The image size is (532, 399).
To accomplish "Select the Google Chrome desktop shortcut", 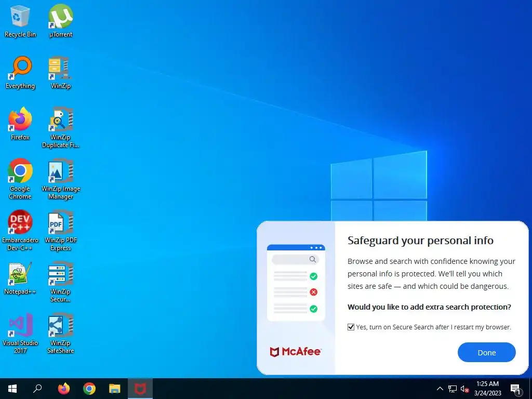I will tap(20, 179).
